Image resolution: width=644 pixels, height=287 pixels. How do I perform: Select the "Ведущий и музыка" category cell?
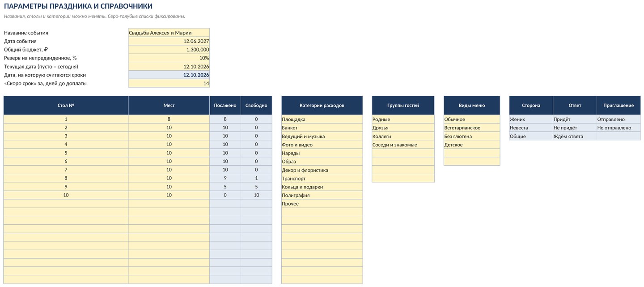322,136
